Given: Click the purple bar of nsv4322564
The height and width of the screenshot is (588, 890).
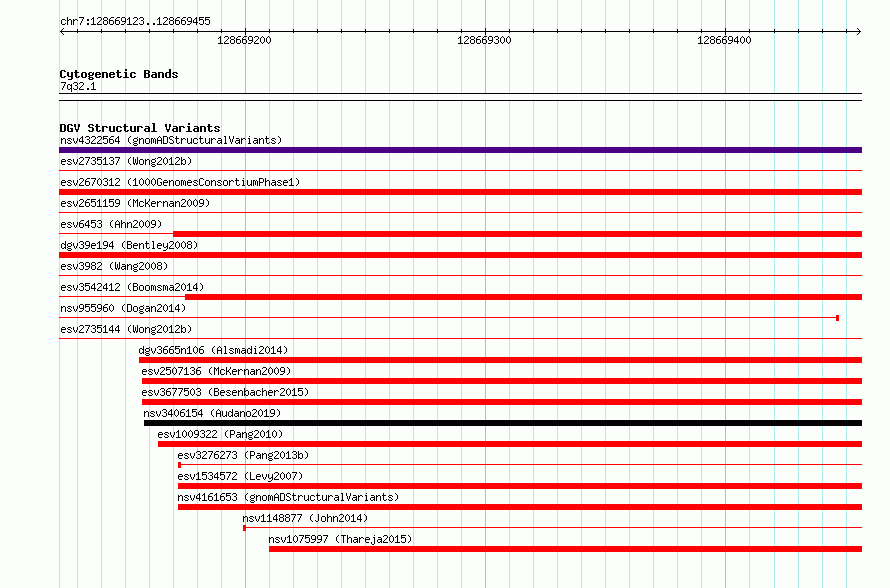Looking at the screenshot, I should [460, 150].
